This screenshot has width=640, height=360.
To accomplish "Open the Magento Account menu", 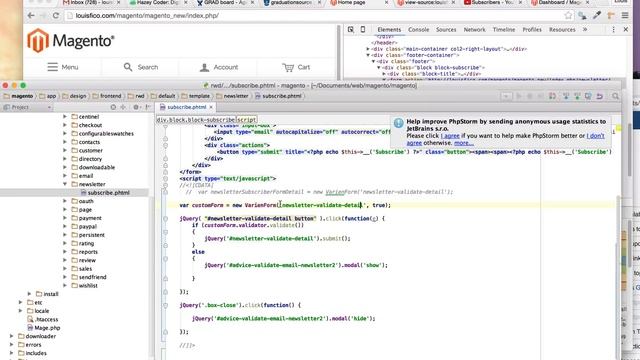I will point(219,67).
